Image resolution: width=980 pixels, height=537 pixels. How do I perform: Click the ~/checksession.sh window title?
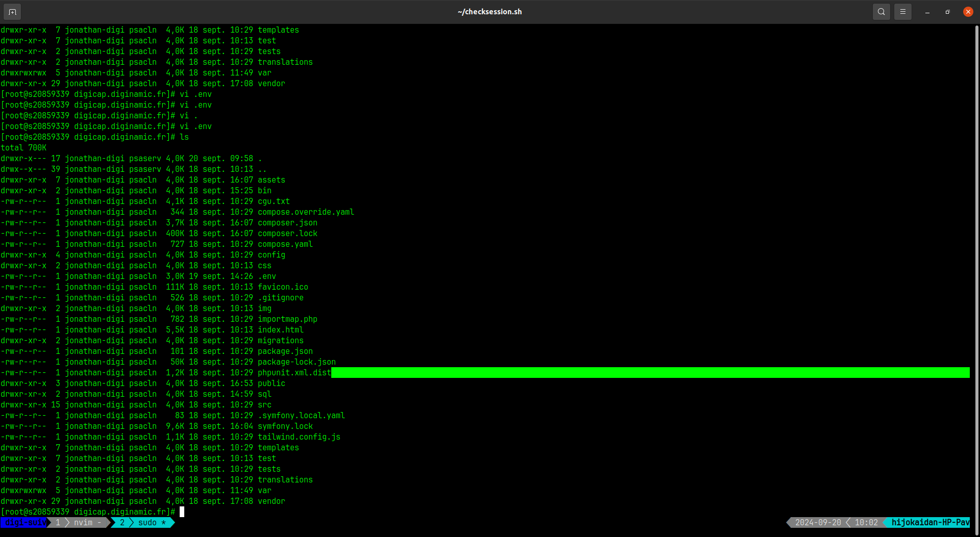[489, 11]
